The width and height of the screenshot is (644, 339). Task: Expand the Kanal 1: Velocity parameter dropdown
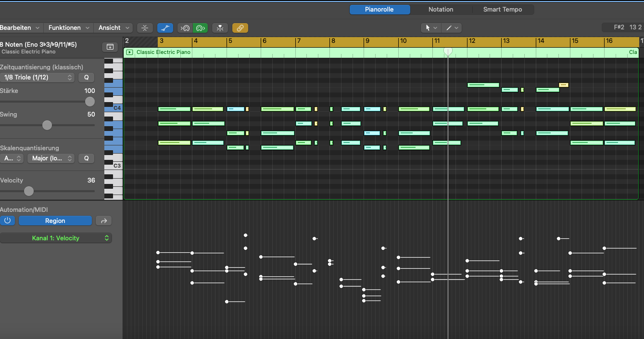point(56,238)
